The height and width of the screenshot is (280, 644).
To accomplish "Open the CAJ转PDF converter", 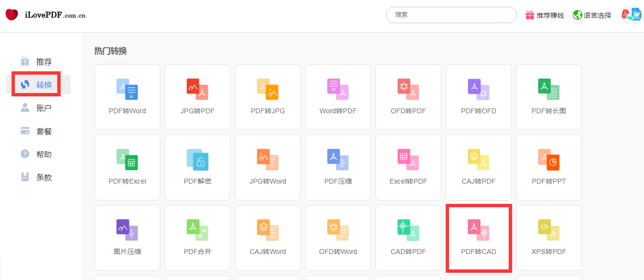I will [478, 167].
